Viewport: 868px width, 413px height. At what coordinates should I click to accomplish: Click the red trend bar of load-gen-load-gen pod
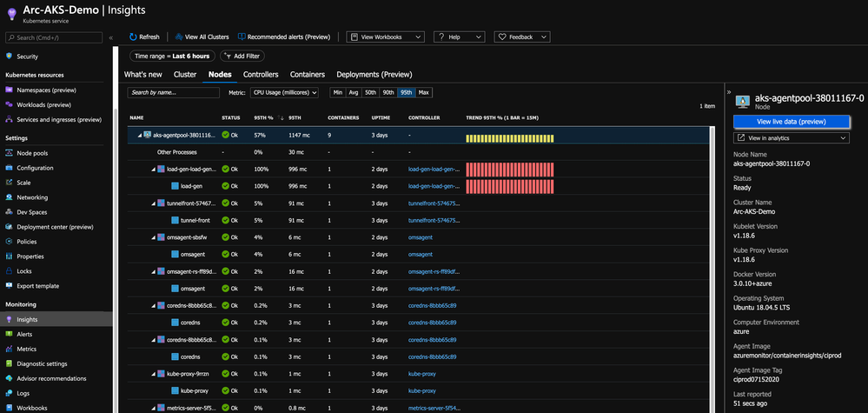(510, 169)
